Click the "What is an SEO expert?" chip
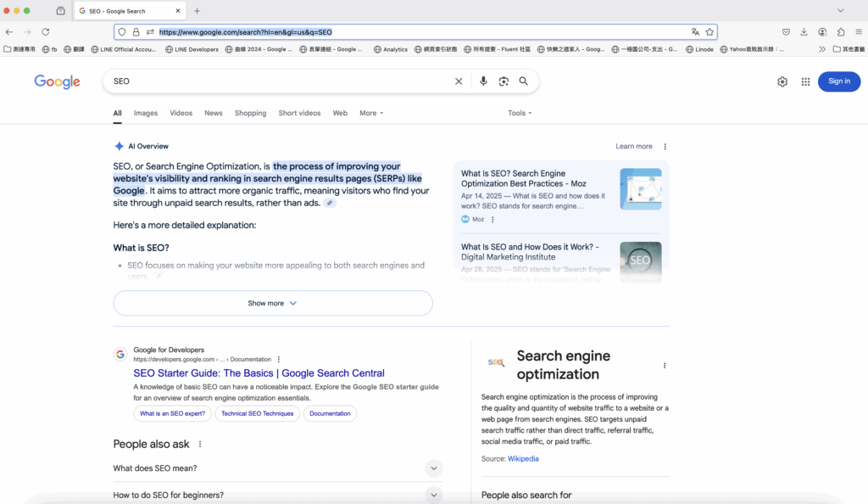Screen dimensions: 868x504 coord(172,414)
